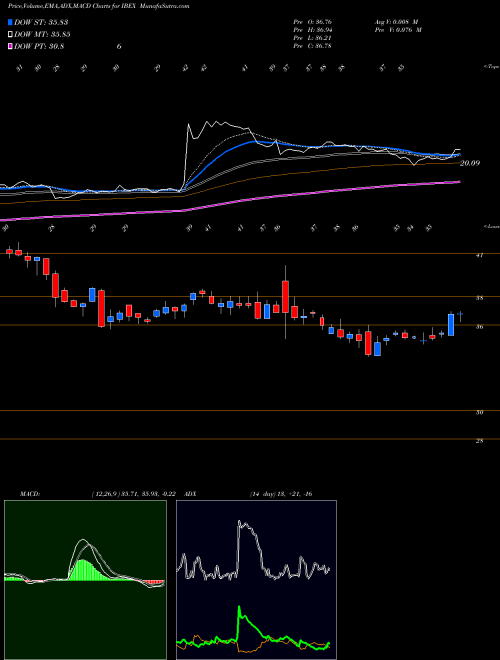Click the 30 price axis label

(x=479, y=412)
